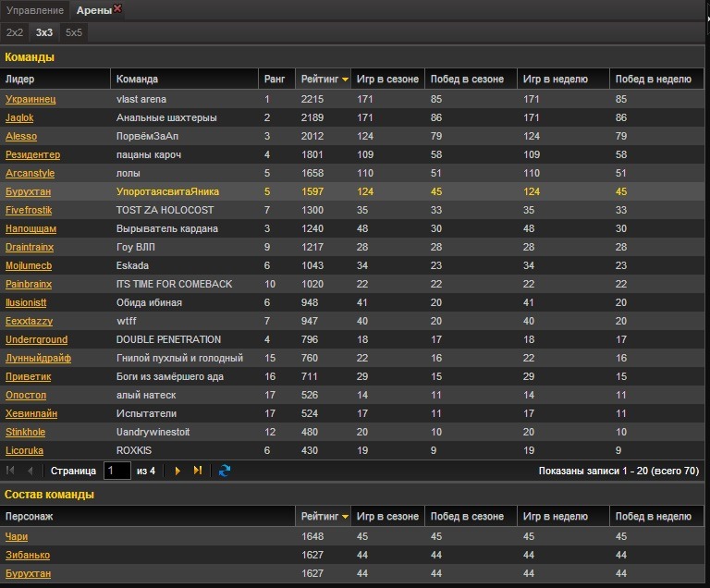Select the Арены tab

point(94,10)
